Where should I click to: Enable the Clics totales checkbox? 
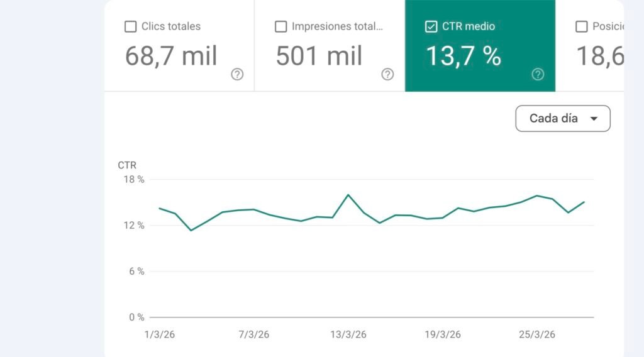[131, 26]
